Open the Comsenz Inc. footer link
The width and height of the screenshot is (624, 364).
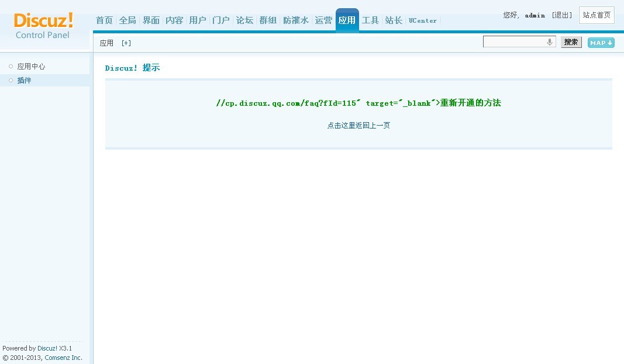click(63, 358)
